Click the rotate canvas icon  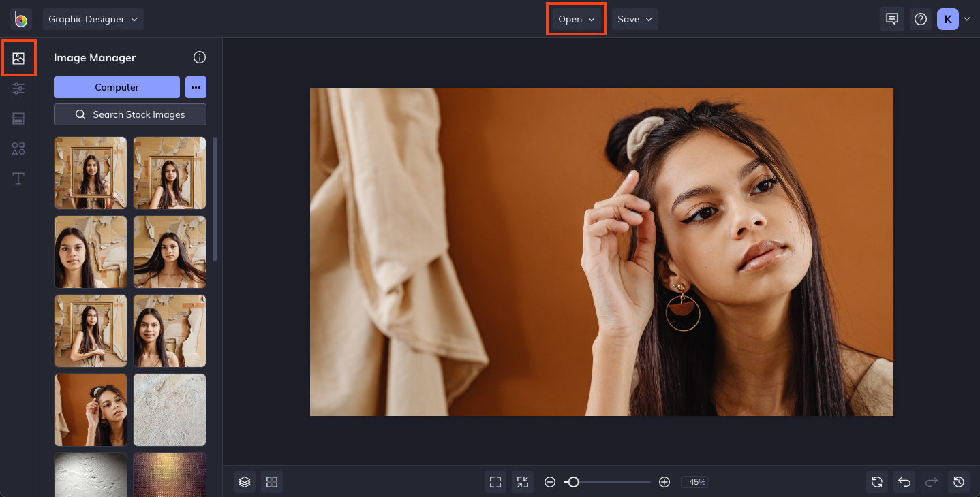[876, 482]
